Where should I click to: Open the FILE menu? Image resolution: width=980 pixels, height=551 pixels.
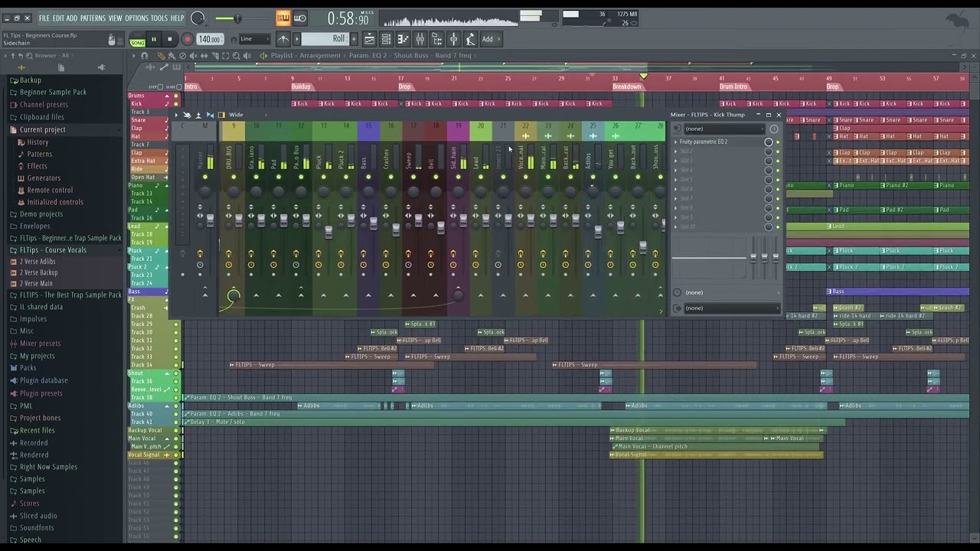(44, 18)
